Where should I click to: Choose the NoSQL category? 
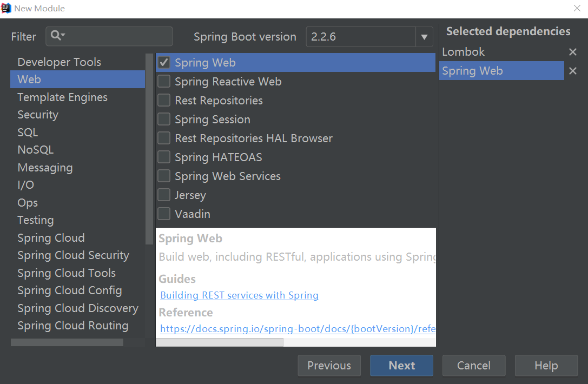36,150
